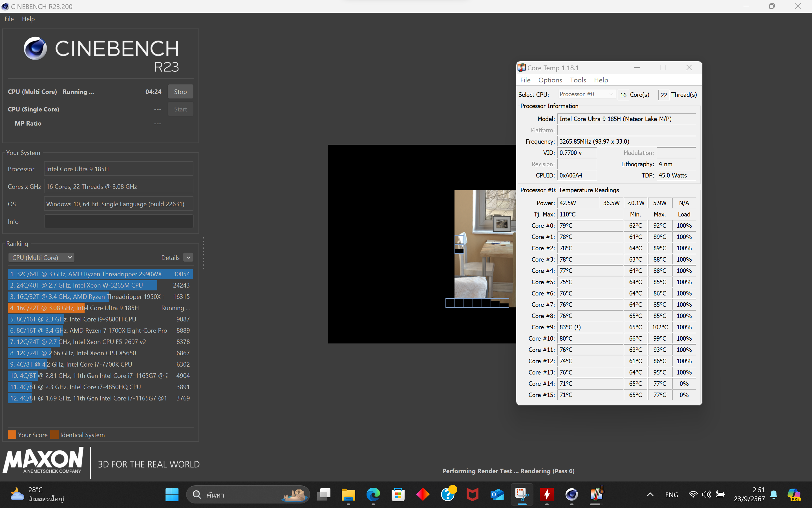Click the Your Score orange swatch
812x508 pixels.
tap(12, 435)
